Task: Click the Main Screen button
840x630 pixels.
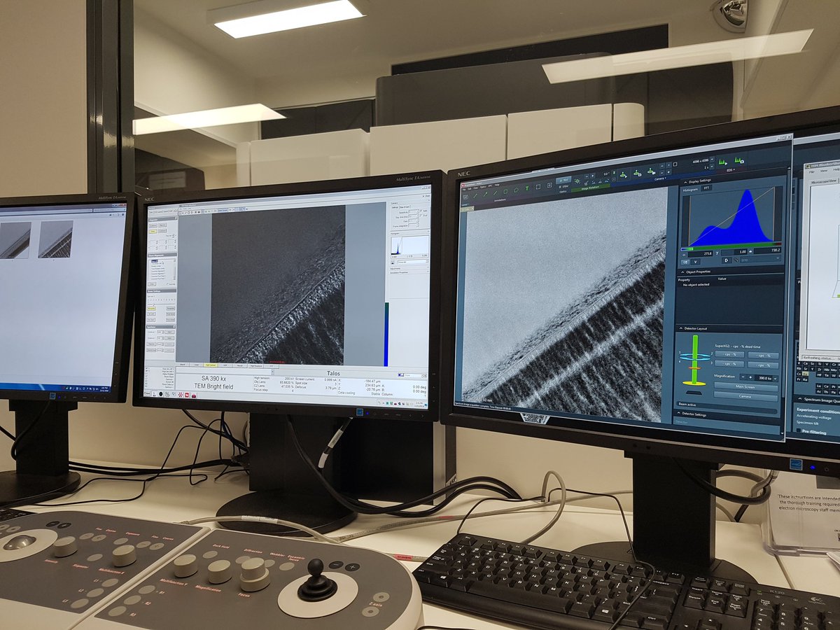Action: coord(746,387)
